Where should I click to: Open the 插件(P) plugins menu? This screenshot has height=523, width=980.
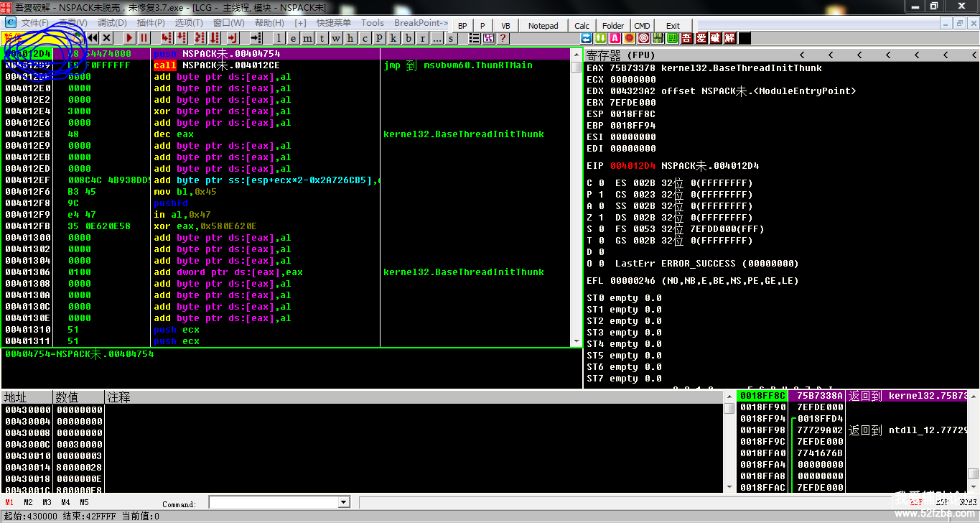click(151, 23)
